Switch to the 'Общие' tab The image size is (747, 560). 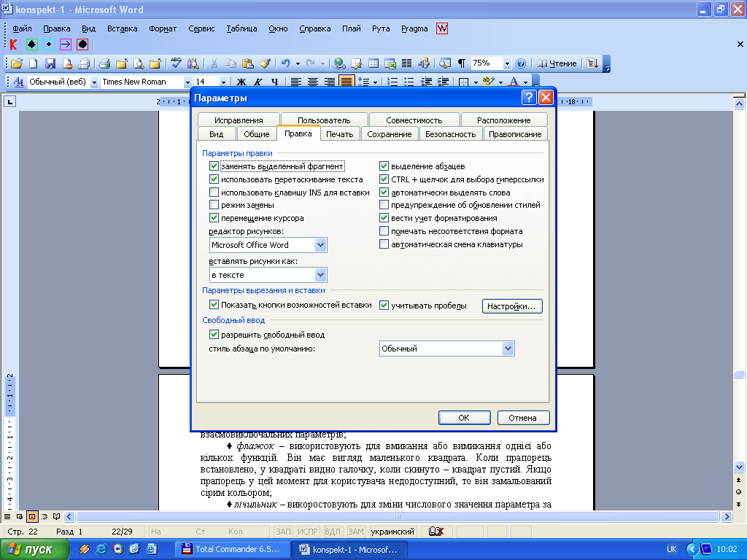point(257,134)
